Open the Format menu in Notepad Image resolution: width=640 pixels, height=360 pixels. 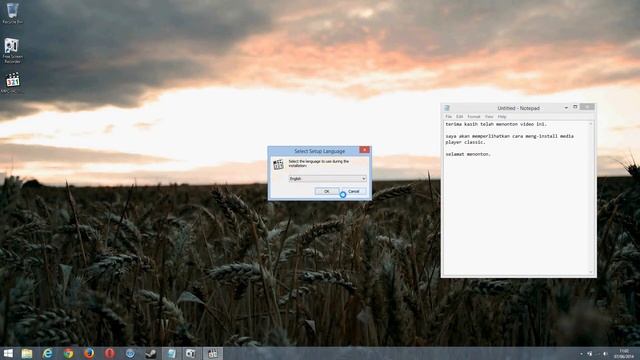[x=474, y=117]
